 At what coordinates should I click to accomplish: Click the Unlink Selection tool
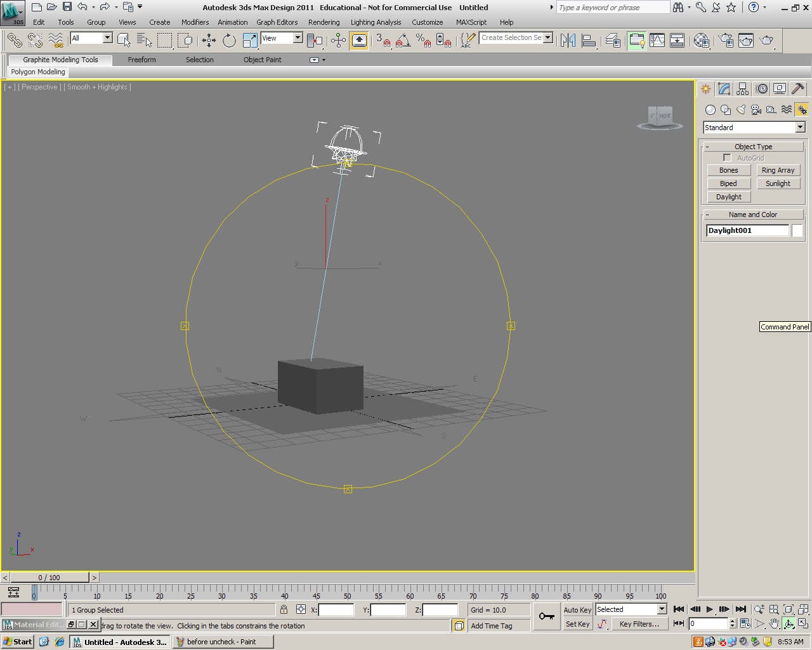[x=35, y=40]
